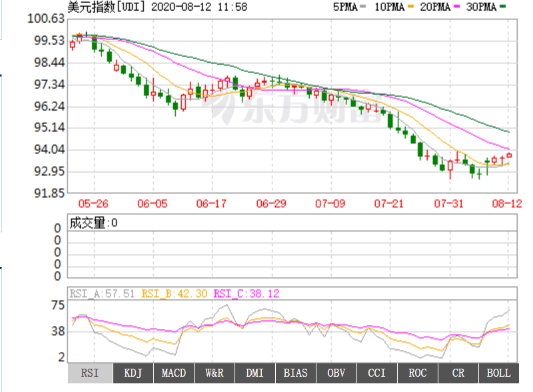
Task: Switch to the KDJ indicator tab
Action: click(x=133, y=373)
